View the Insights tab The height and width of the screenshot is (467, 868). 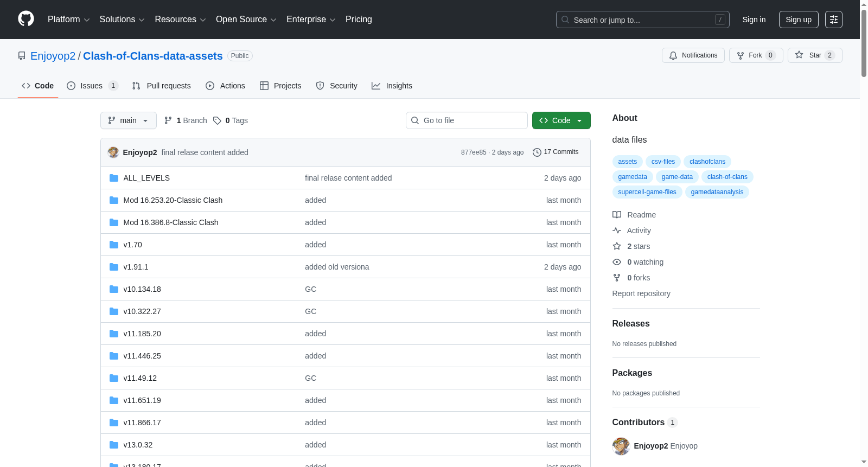(x=392, y=86)
